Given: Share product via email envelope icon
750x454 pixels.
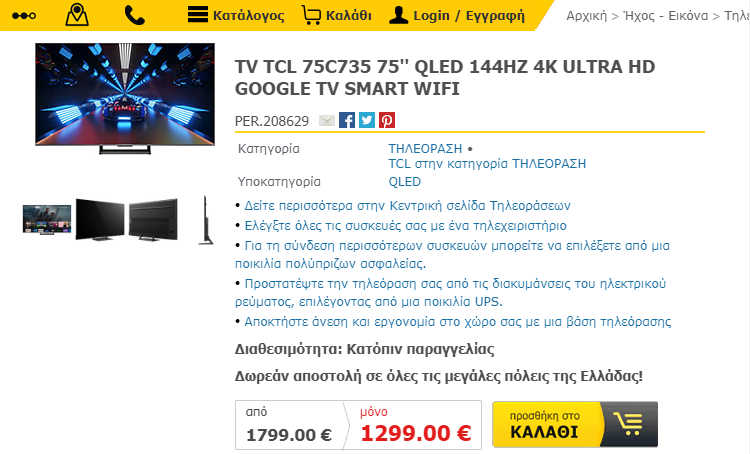Looking at the screenshot, I should click(327, 121).
